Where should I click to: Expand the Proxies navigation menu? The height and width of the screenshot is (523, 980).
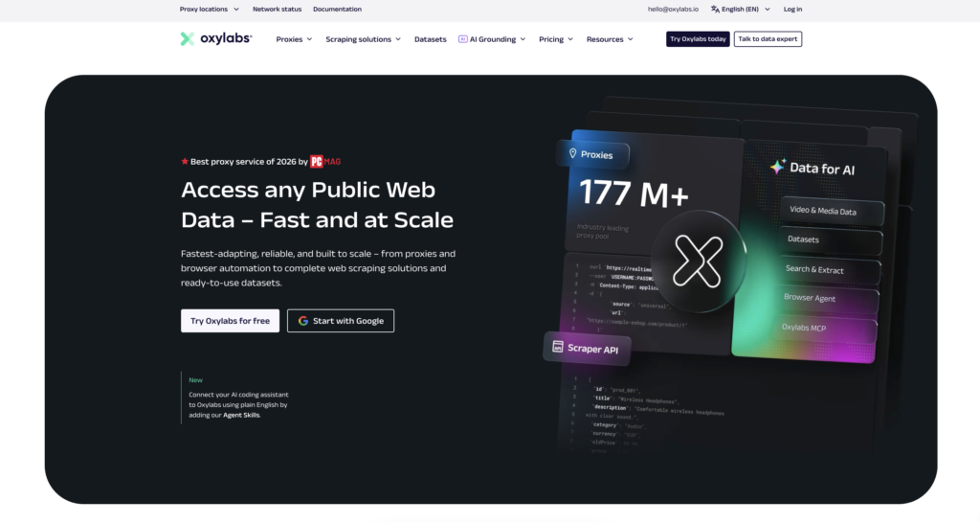point(294,38)
